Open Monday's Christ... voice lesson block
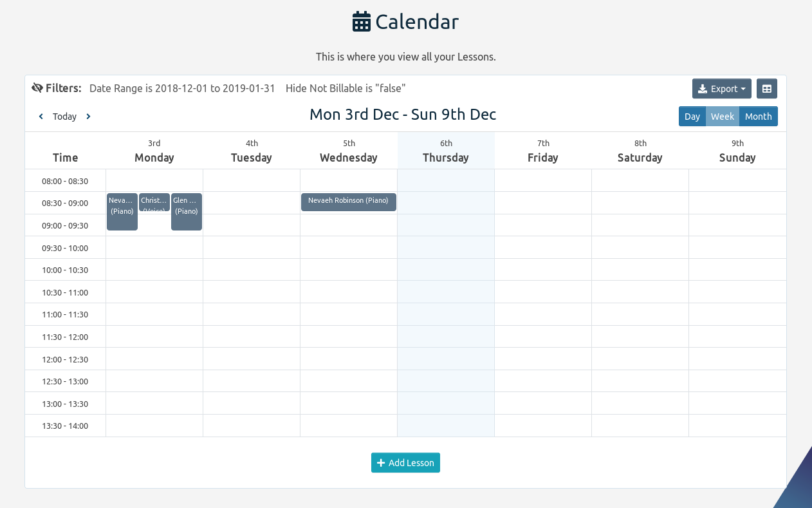Image resolution: width=812 pixels, height=508 pixels. (x=154, y=202)
